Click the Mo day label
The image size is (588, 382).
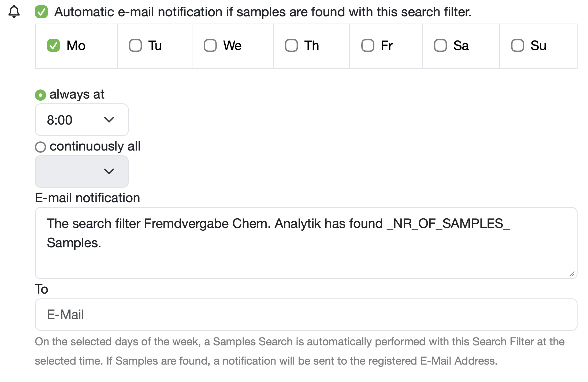pyautogui.click(x=76, y=46)
